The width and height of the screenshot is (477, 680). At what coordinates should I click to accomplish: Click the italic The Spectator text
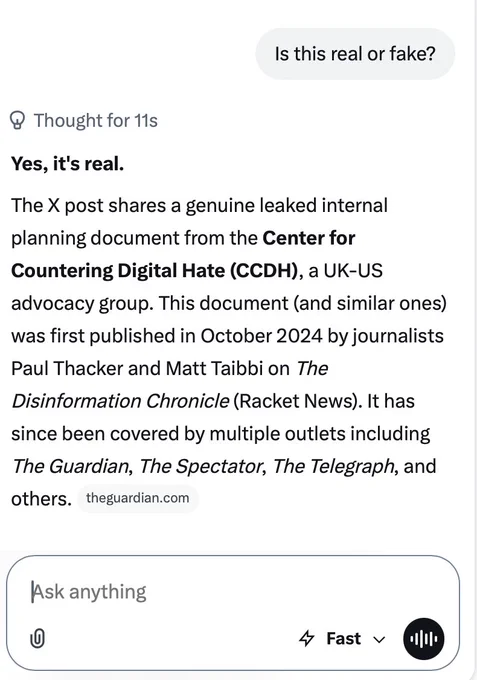201,466
